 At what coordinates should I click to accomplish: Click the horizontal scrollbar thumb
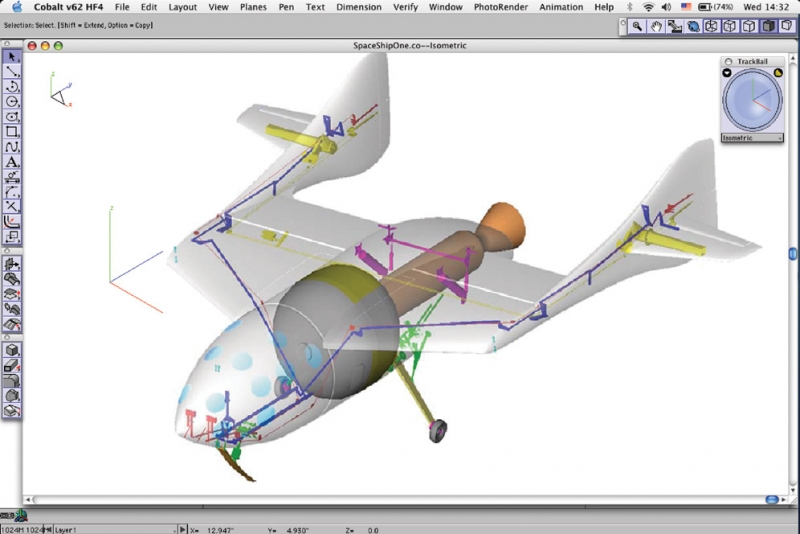(x=772, y=500)
